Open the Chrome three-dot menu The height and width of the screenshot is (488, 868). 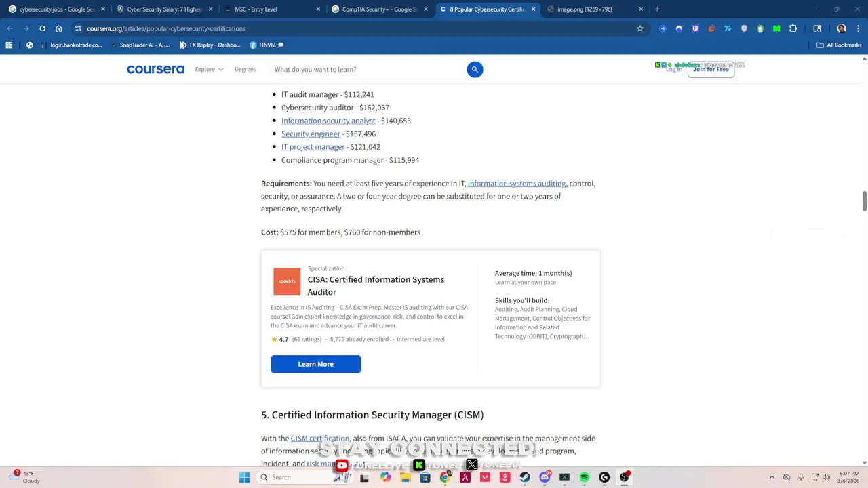point(858,28)
